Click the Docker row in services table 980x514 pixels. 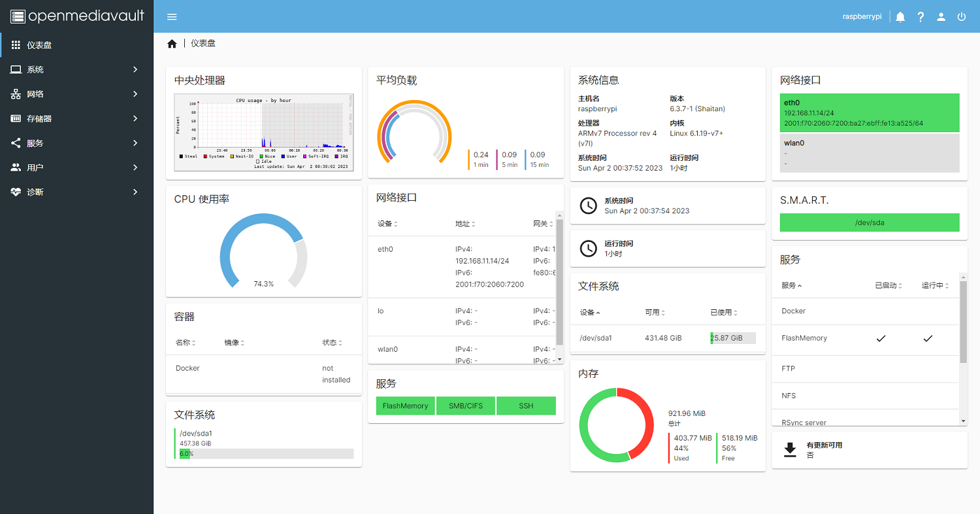[x=866, y=311]
